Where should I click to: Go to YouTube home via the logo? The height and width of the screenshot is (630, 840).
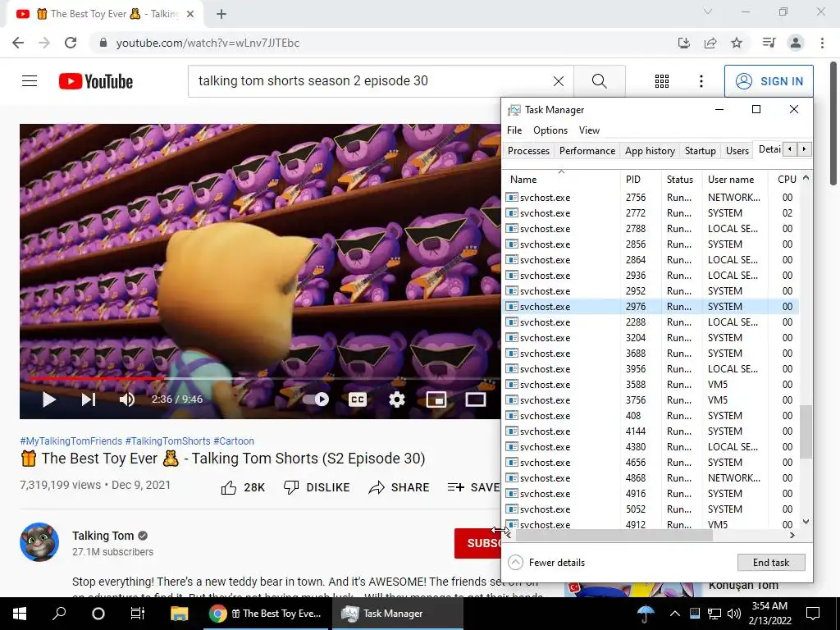click(x=96, y=81)
